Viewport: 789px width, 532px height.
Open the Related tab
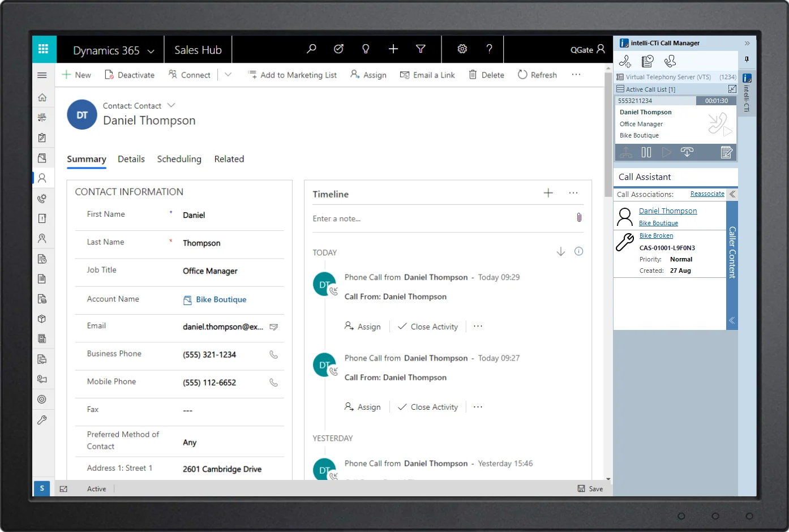(x=229, y=159)
